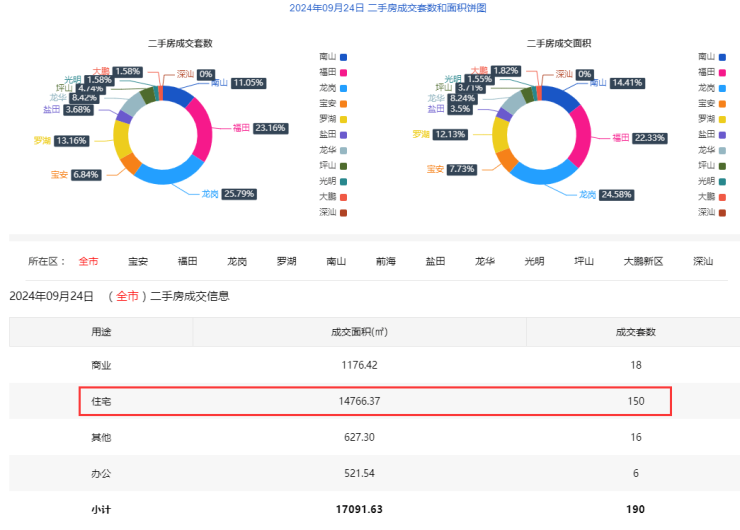Screen dimensions: 740x530
Task: Click the 190 subtotal count cell
Action: click(636, 510)
